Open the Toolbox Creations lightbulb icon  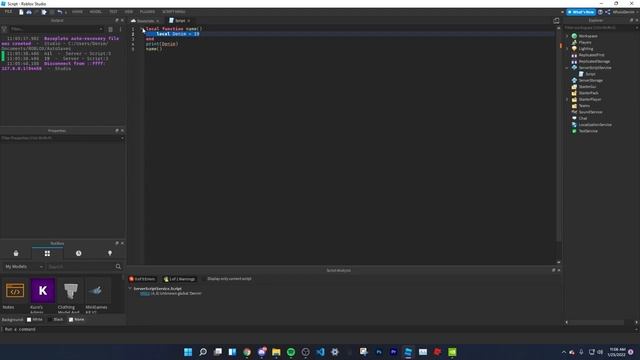(x=110, y=253)
